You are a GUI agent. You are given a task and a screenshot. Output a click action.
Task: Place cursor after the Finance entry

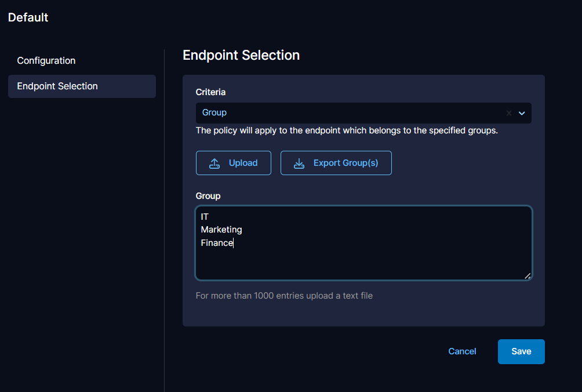(234, 242)
